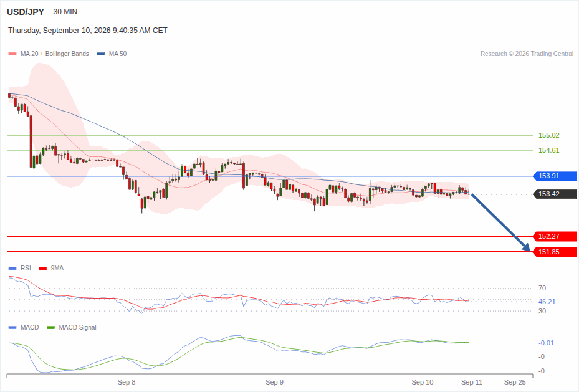
Task: Select the 153.91 pivot price tag
Action: (555, 176)
